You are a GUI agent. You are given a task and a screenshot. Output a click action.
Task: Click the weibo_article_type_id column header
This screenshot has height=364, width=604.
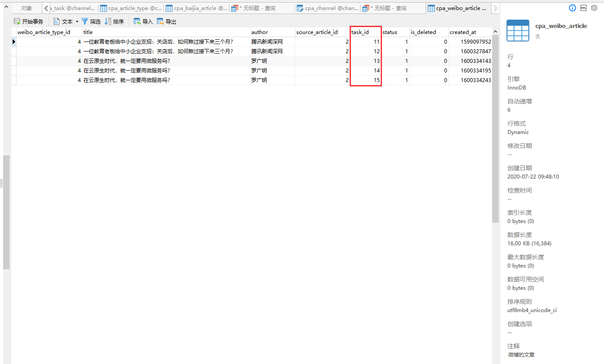49,32
